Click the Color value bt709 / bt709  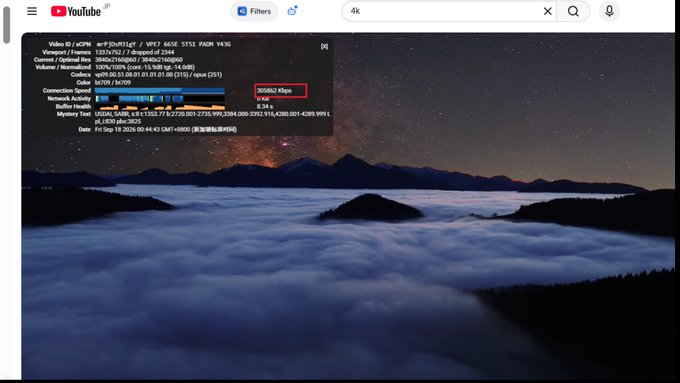(113, 82)
